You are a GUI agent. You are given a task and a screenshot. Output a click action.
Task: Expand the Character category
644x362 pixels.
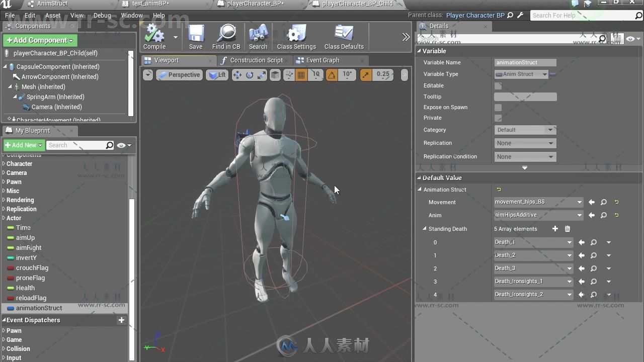(x=4, y=164)
